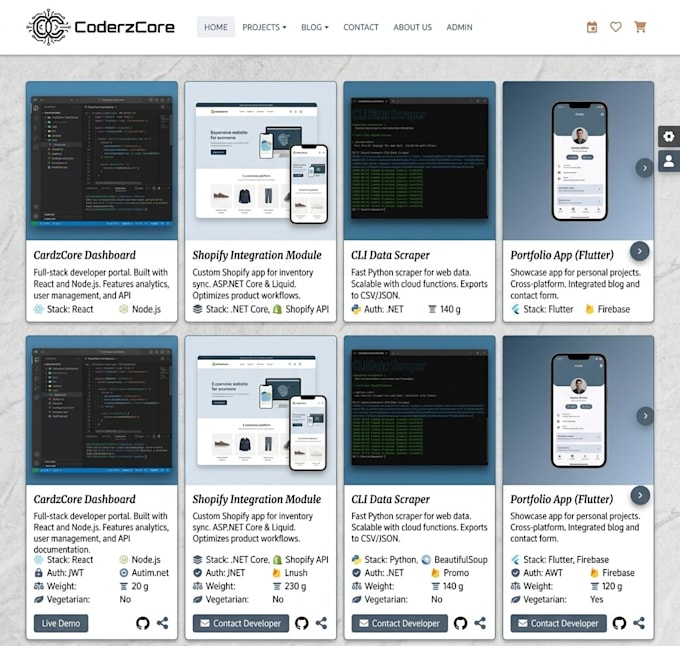Click Firebase icon in top Portfolio App card
The width and height of the screenshot is (680, 646).
589,309
